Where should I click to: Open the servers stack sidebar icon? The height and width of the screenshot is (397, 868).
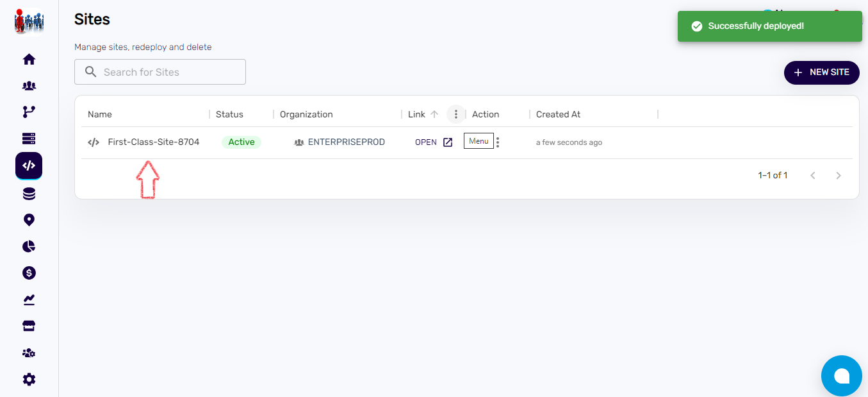pos(29,139)
